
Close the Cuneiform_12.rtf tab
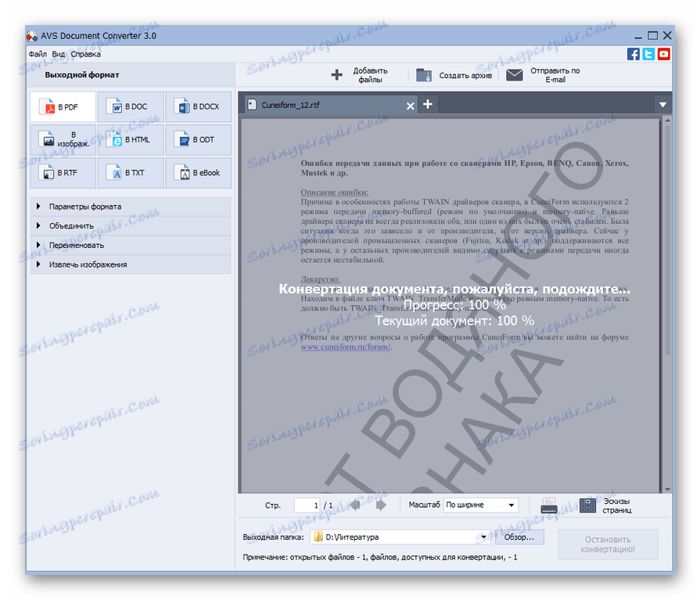(x=411, y=106)
